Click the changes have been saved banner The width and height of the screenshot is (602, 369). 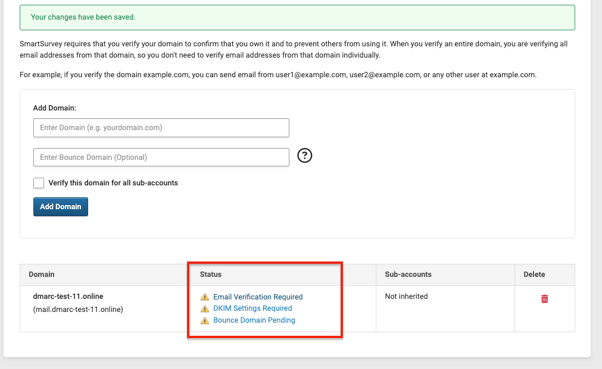coord(297,17)
